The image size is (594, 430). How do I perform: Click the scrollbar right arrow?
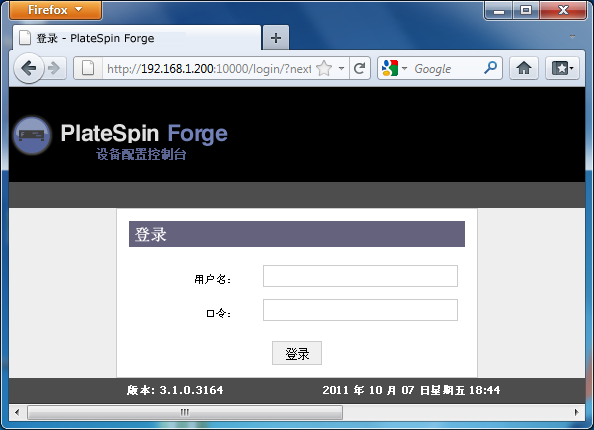[577, 412]
